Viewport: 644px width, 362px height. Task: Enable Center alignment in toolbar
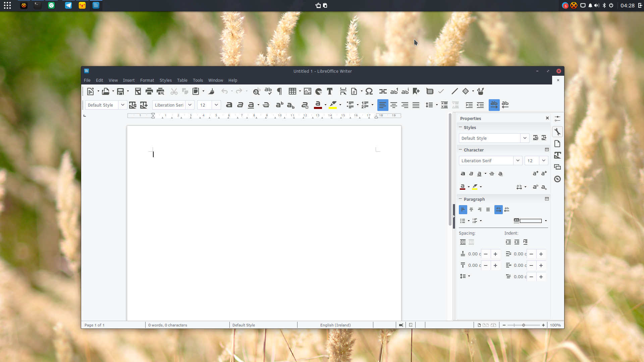[x=394, y=105]
